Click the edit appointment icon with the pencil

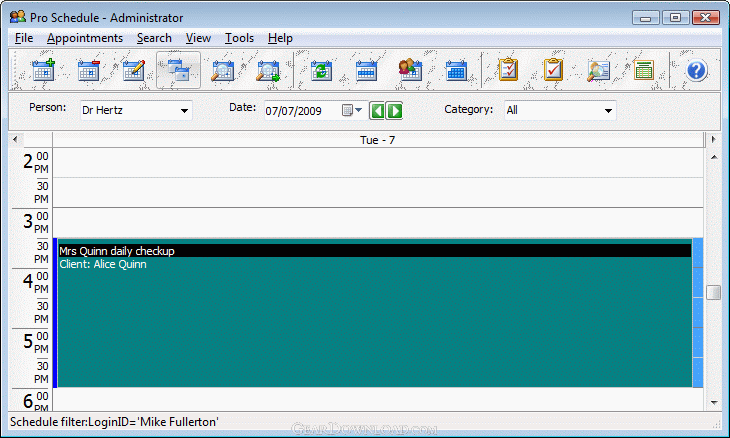134,71
